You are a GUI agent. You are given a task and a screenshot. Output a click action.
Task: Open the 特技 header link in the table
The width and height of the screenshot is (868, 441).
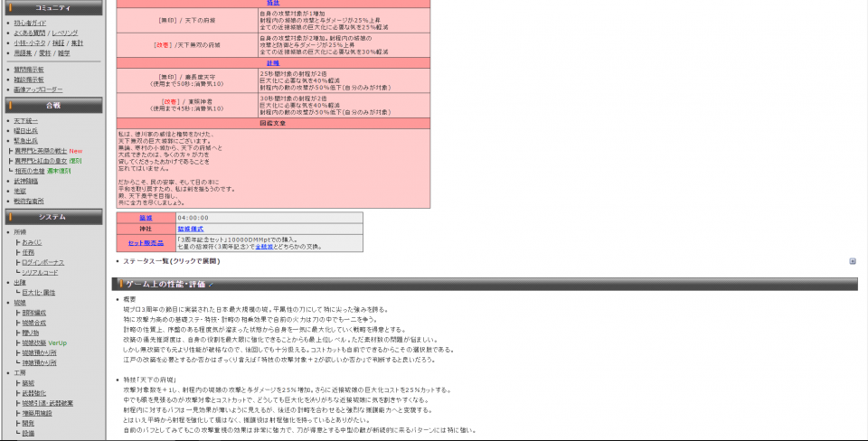click(x=273, y=4)
